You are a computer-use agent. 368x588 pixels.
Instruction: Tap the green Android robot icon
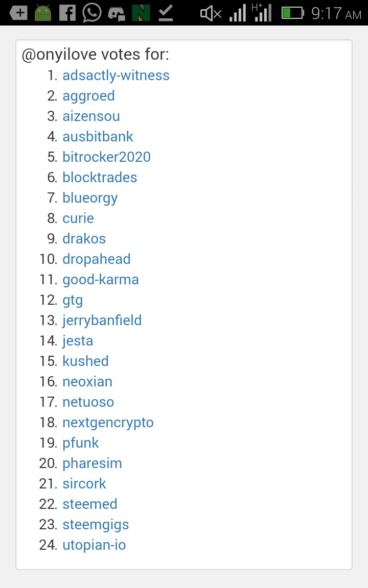pyautogui.click(x=43, y=13)
